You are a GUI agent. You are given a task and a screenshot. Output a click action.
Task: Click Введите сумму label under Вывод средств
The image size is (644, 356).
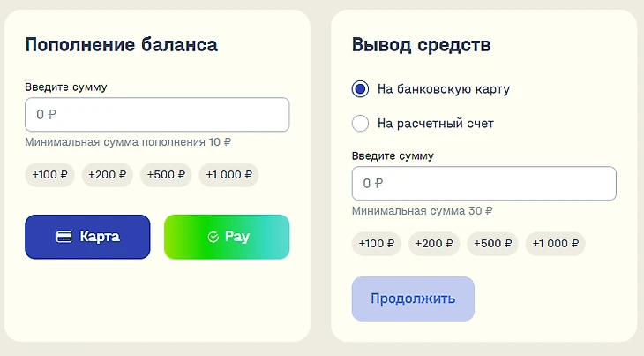[393, 156]
